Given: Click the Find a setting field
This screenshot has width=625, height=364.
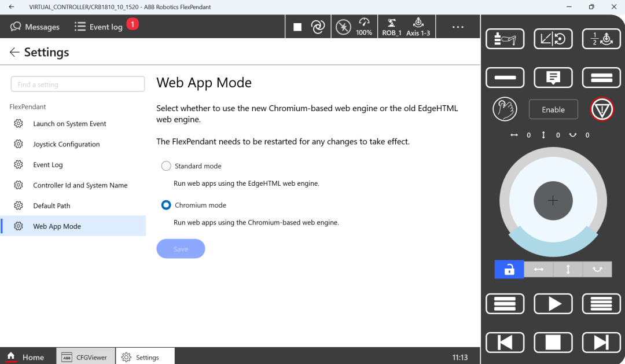Looking at the screenshot, I should click(78, 84).
